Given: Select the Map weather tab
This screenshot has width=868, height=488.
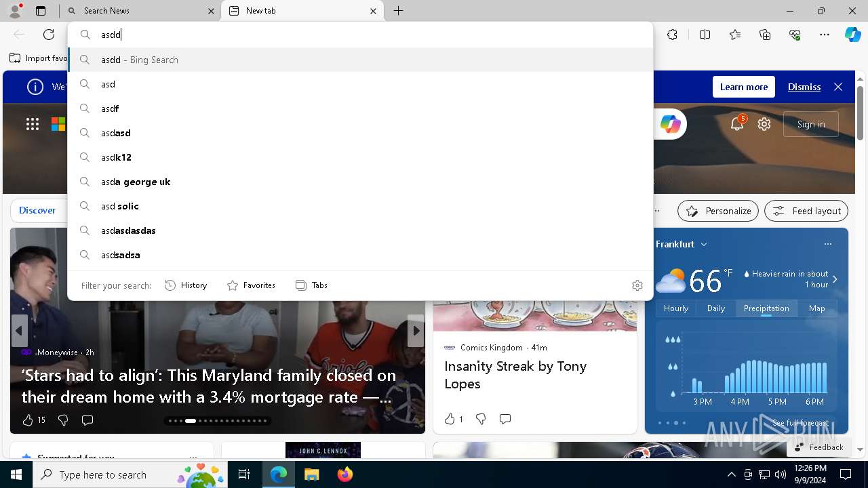Looking at the screenshot, I should [817, 308].
